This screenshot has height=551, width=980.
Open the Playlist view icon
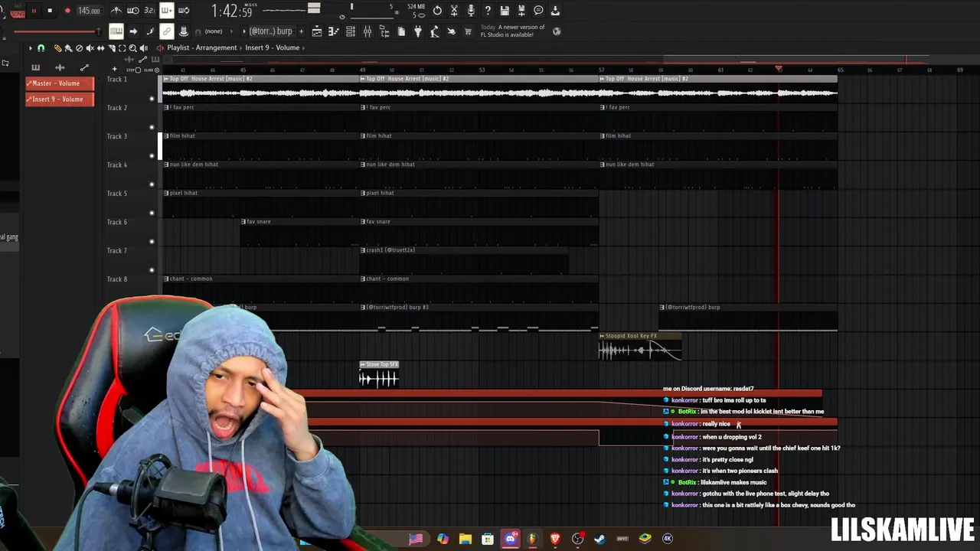click(x=317, y=31)
